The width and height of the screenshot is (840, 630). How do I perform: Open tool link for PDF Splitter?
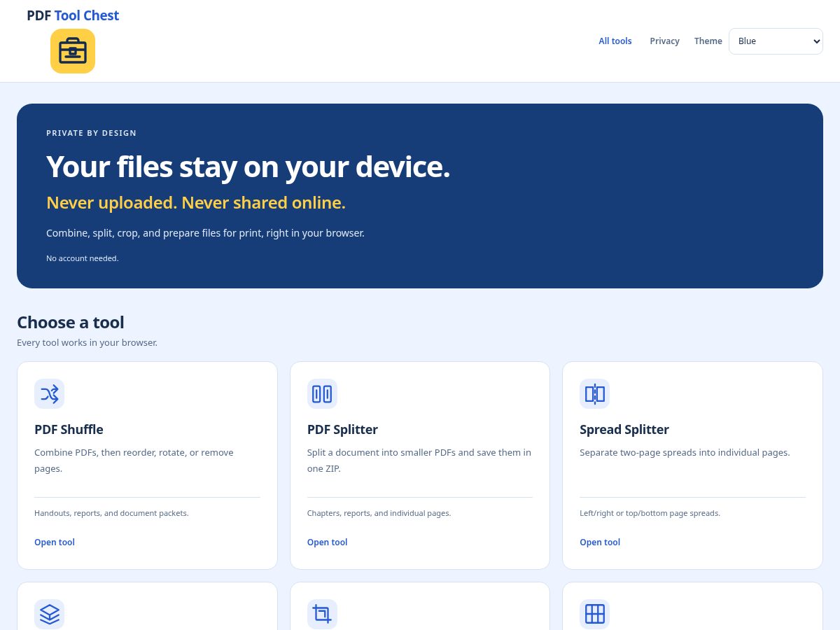(327, 542)
